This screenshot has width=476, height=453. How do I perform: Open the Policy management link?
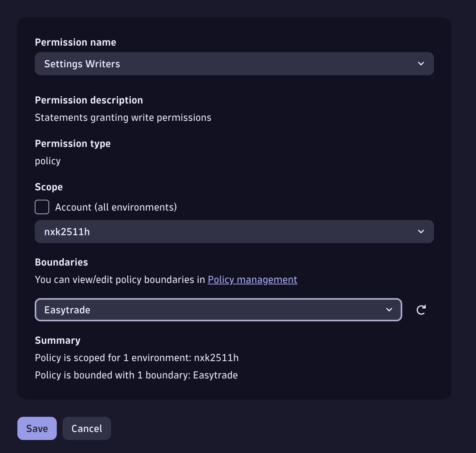point(252,280)
